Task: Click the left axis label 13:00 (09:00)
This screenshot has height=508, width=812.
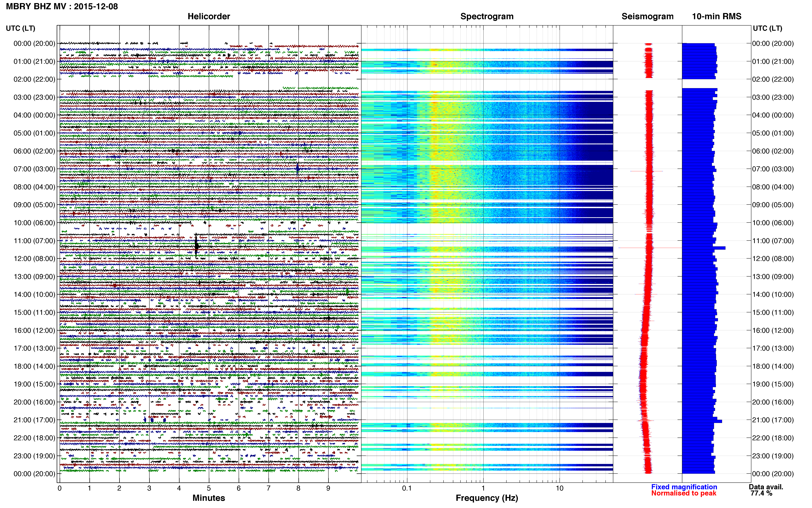Action: click(x=34, y=277)
